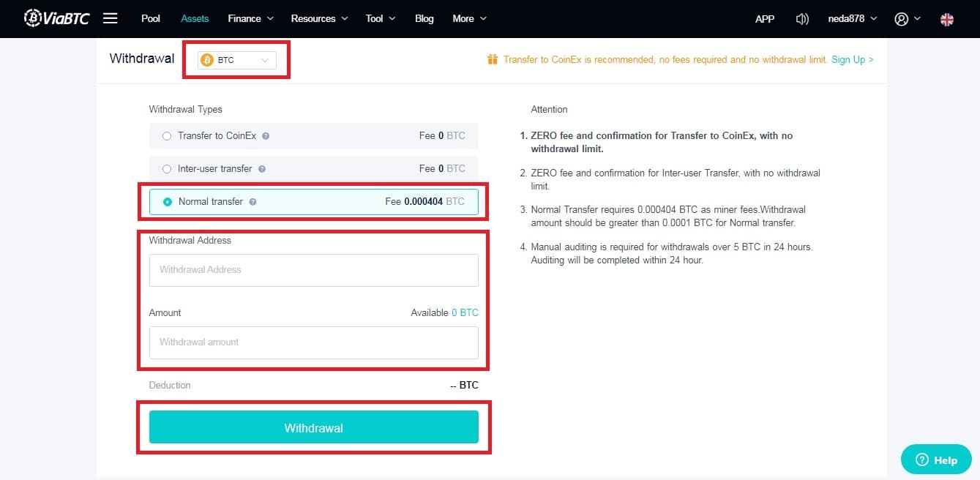Click the orange Bitcoin coin icon

[x=207, y=60]
